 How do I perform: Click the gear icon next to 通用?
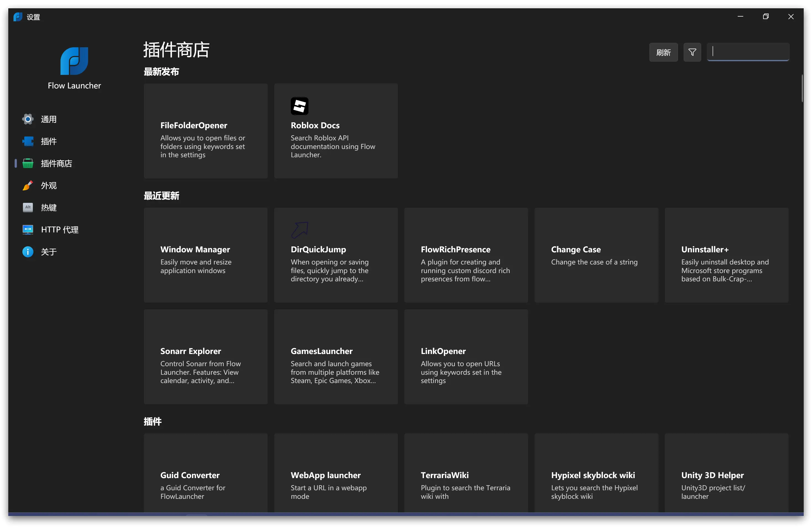click(28, 119)
